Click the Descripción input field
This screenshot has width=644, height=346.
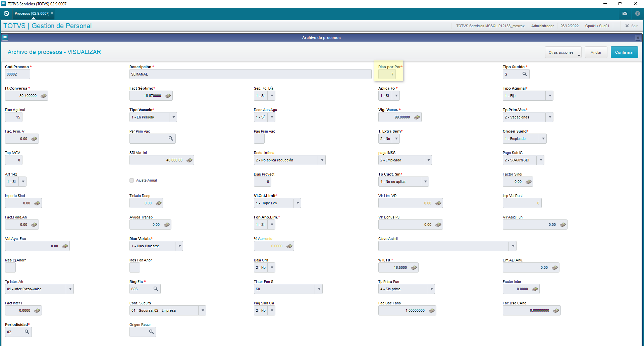coord(250,74)
